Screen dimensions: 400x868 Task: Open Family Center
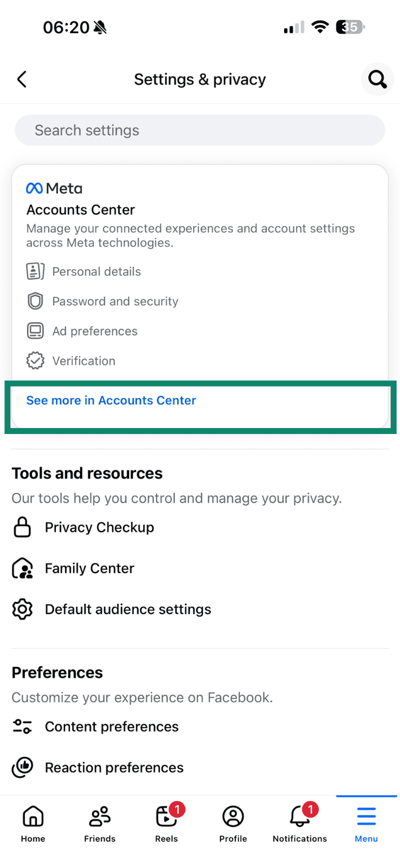click(x=89, y=568)
